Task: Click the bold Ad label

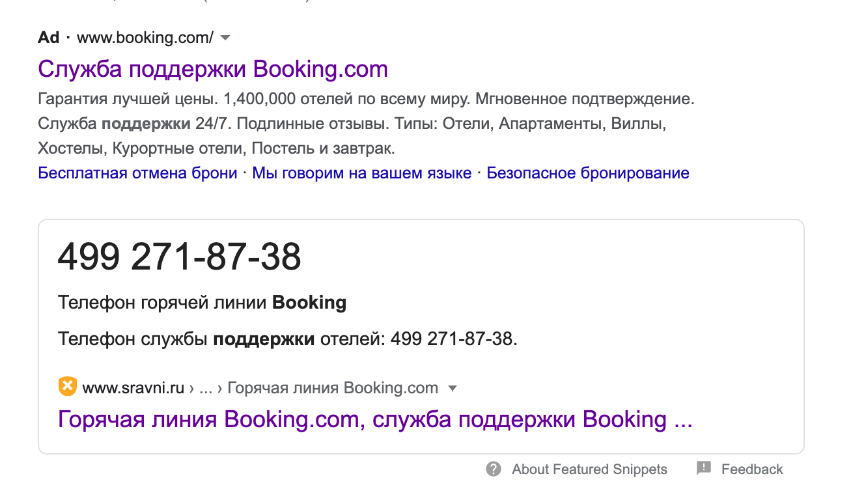Action: pyautogui.click(x=49, y=38)
